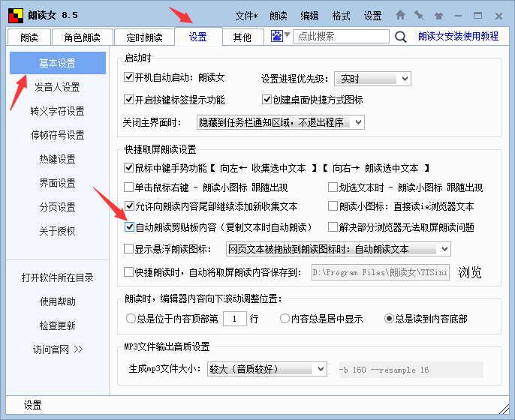Click the row number field showing 1

click(x=235, y=319)
